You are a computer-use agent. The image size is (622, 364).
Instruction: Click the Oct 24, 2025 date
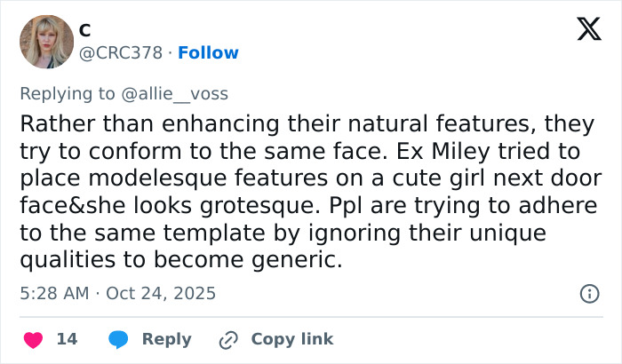pos(163,293)
